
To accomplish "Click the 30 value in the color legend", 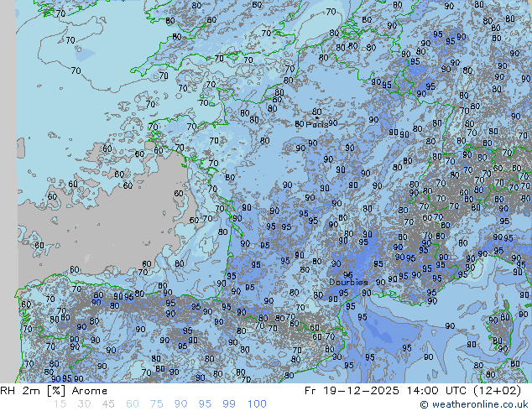I will (84, 404).
